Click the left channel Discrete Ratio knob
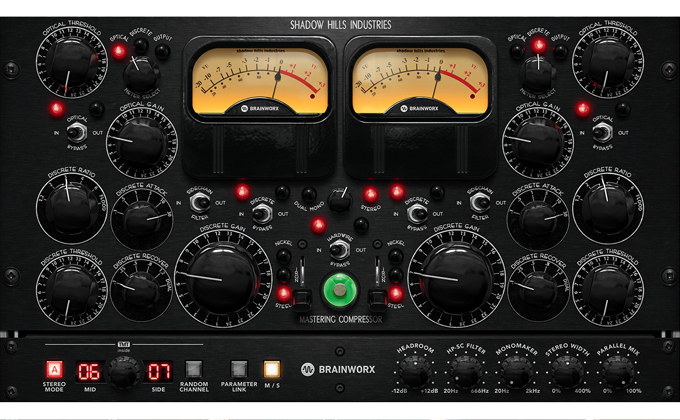 point(72,207)
